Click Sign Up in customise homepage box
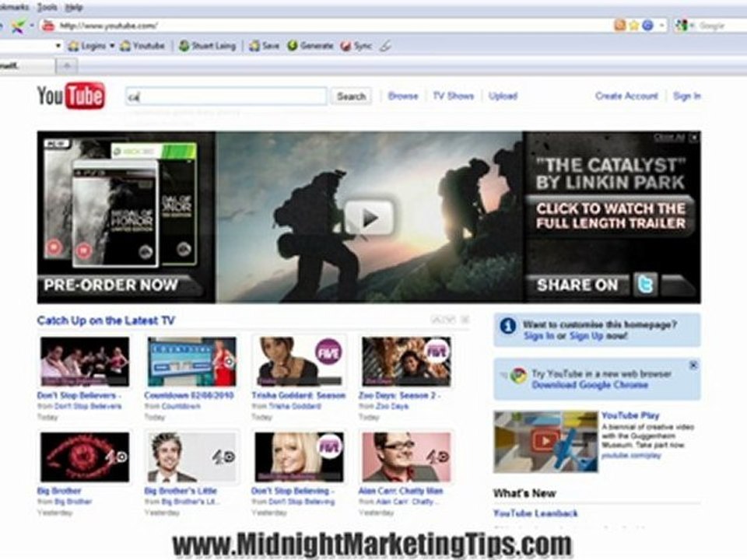 (x=587, y=336)
